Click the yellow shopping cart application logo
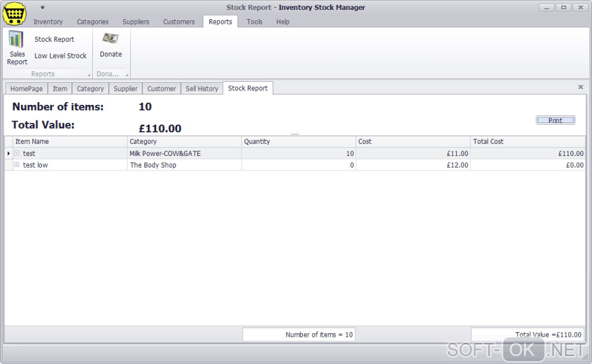 [15, 13]
